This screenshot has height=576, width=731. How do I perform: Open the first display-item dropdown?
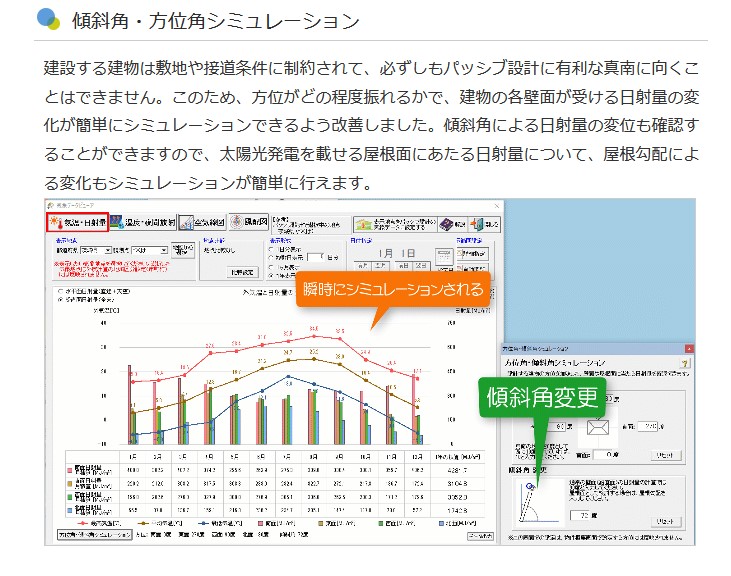96,250
